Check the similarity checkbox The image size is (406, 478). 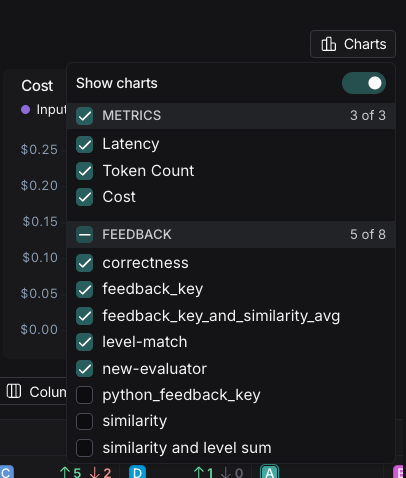pyautogui.click(x=84, y=421)
